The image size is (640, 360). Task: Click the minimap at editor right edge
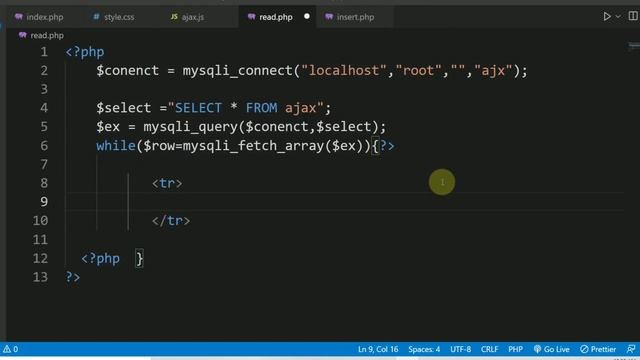click(x=633, y=46)
